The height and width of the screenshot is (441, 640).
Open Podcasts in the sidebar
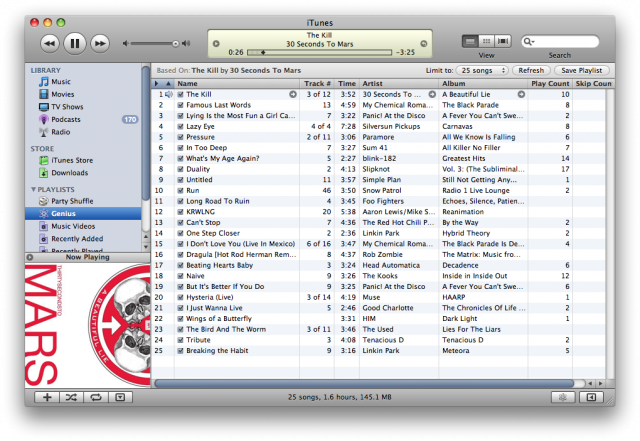65,120
